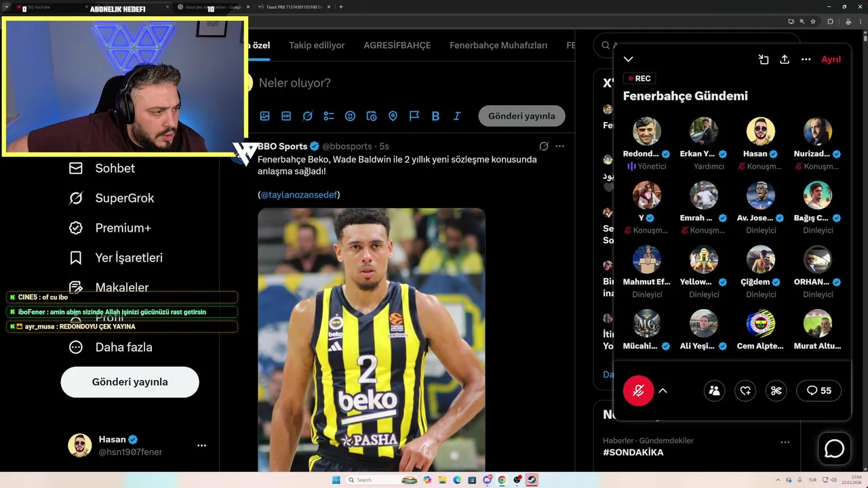
Task: Open BBO Sports profile name
Action: [x=282, y=146]
